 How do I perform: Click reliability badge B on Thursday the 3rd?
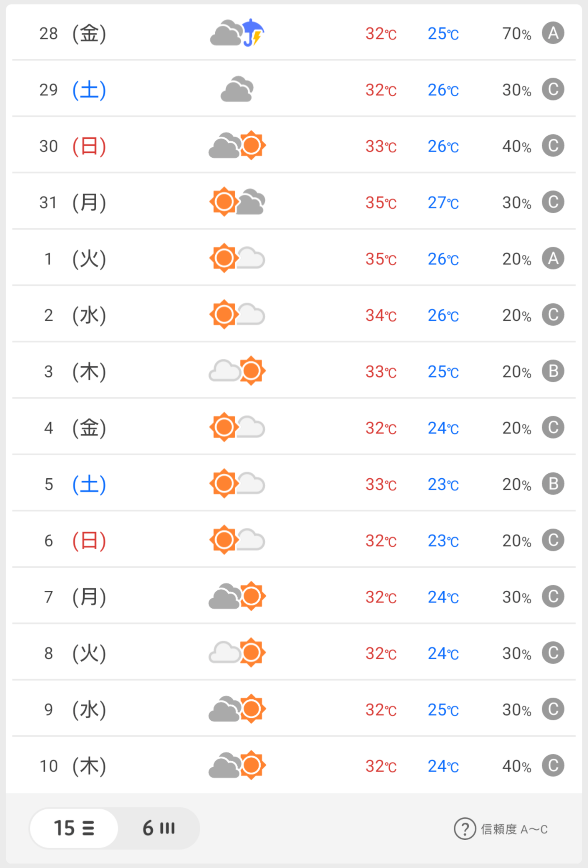(x=553, y=371)
